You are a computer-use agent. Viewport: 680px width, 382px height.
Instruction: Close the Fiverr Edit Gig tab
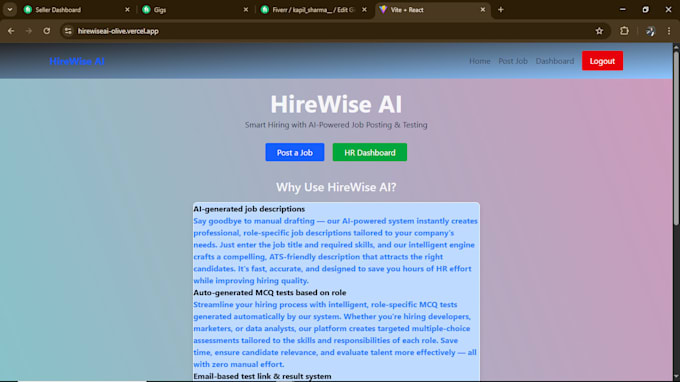tap(364, 10)
